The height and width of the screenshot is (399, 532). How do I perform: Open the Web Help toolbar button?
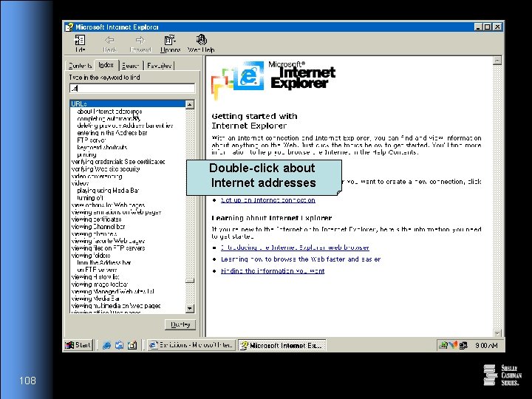click(x=201, y=44)
